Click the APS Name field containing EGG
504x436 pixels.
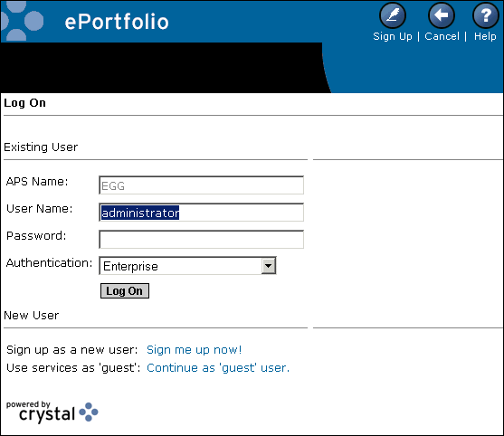[201, 185]
